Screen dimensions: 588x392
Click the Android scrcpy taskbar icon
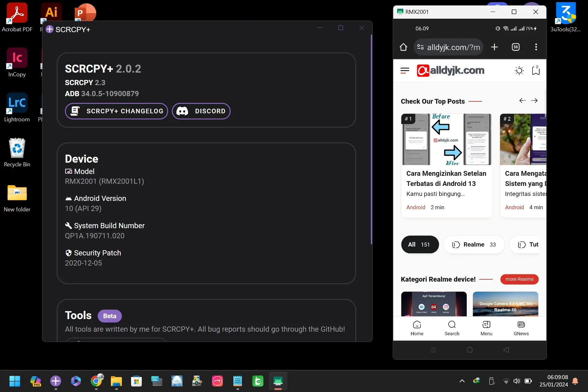(x=278, y=381)
